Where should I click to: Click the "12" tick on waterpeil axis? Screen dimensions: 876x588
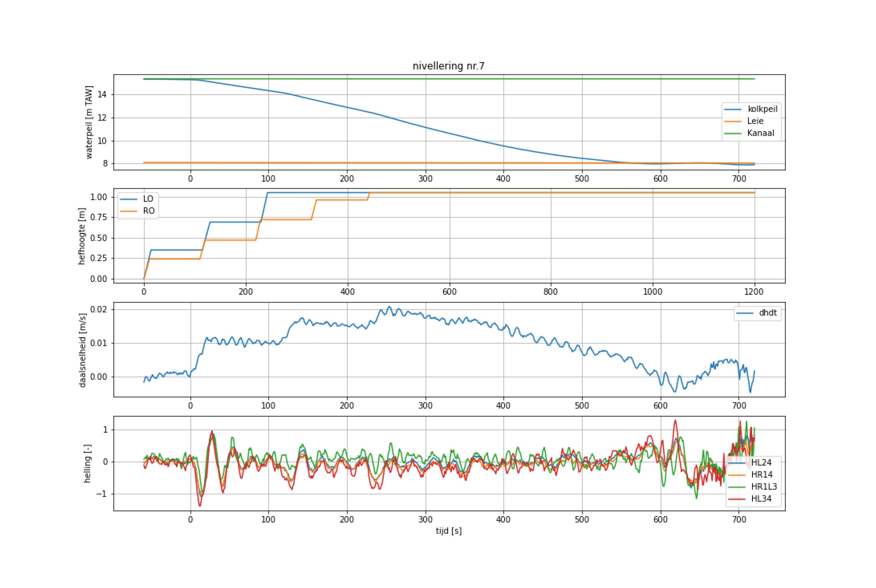102,118
